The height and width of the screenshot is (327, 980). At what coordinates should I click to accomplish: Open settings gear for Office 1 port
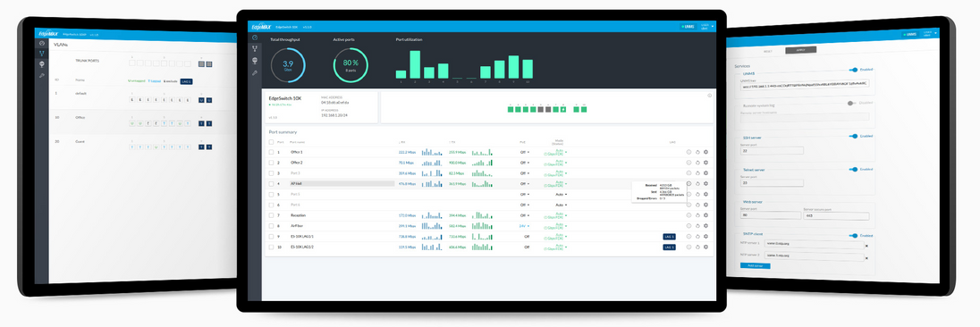tap(705, 152)
